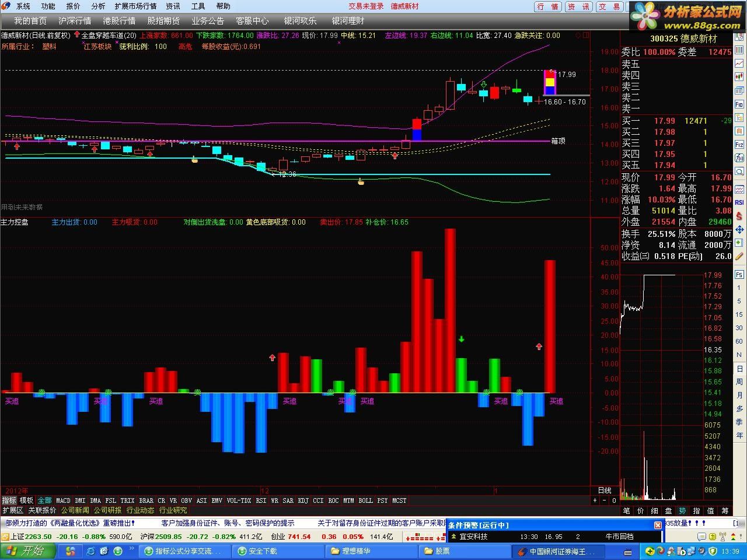The height and width of the screenshot is (560, 747).
Task: Switch to the 港股行情 tab
Action: coord(119,20)
